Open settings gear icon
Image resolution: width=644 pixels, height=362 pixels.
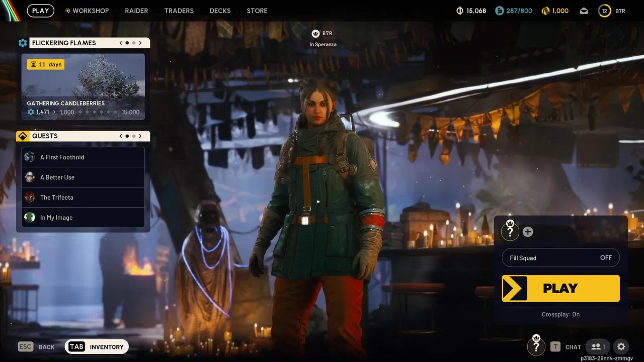[x=621, y=346]
